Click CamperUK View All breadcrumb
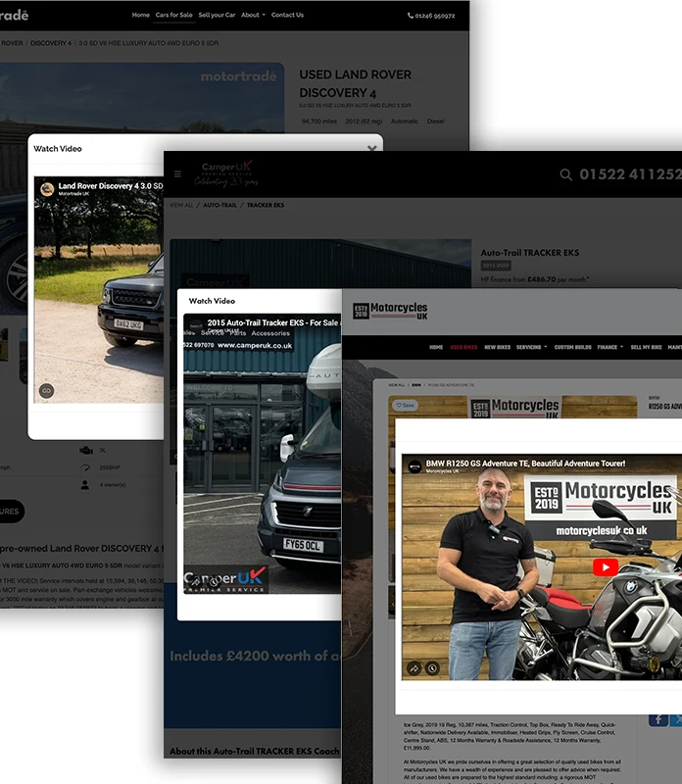 (181, 205)
